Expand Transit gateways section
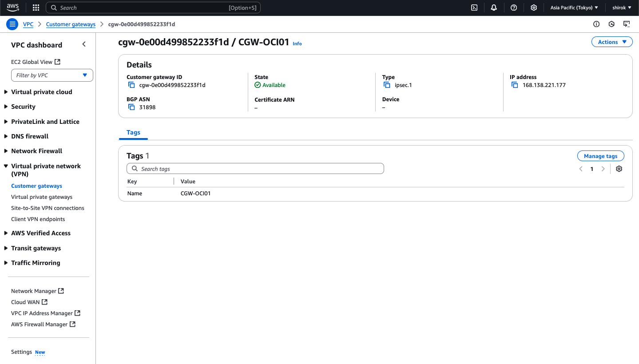 [6, 248]
